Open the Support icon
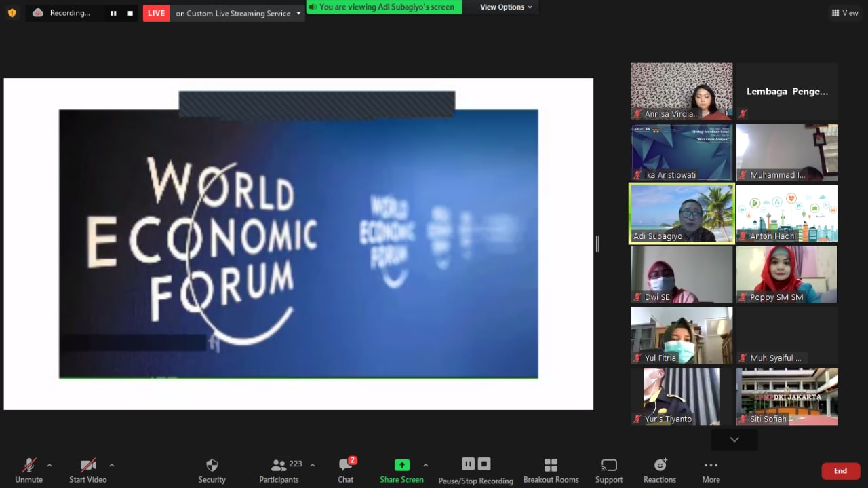This screenshot has height=488, width=868. point(609,466)
